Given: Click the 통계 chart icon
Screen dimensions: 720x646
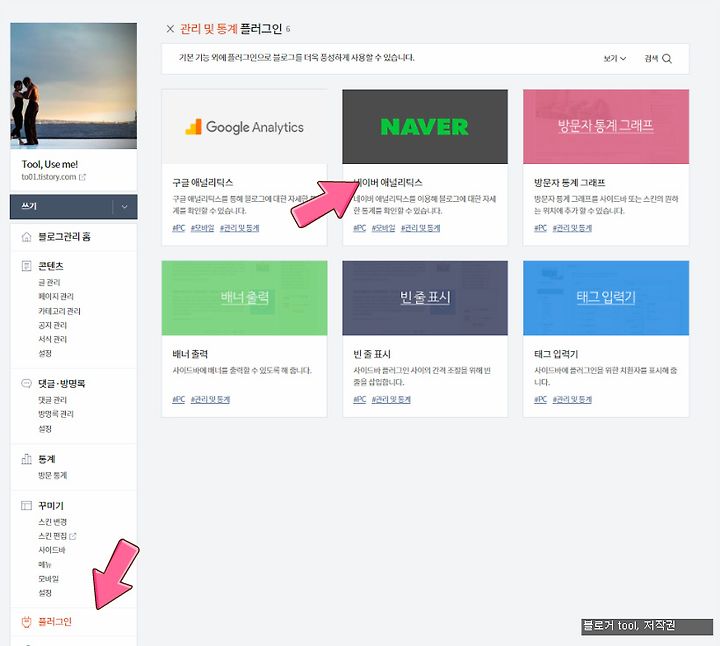Looking at the screenshot, I should 27,459.
